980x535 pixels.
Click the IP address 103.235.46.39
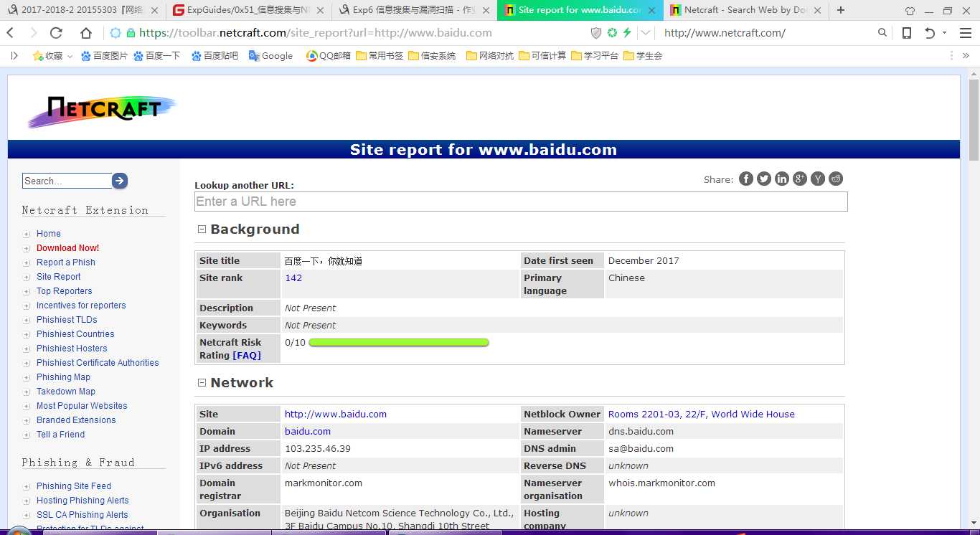click(x=318, y=449)
